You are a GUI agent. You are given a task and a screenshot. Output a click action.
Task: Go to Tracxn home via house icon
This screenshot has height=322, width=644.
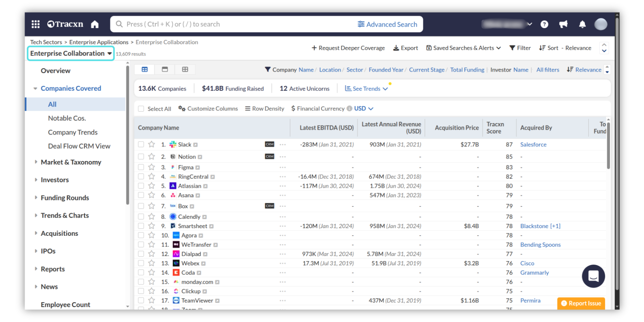95,24
